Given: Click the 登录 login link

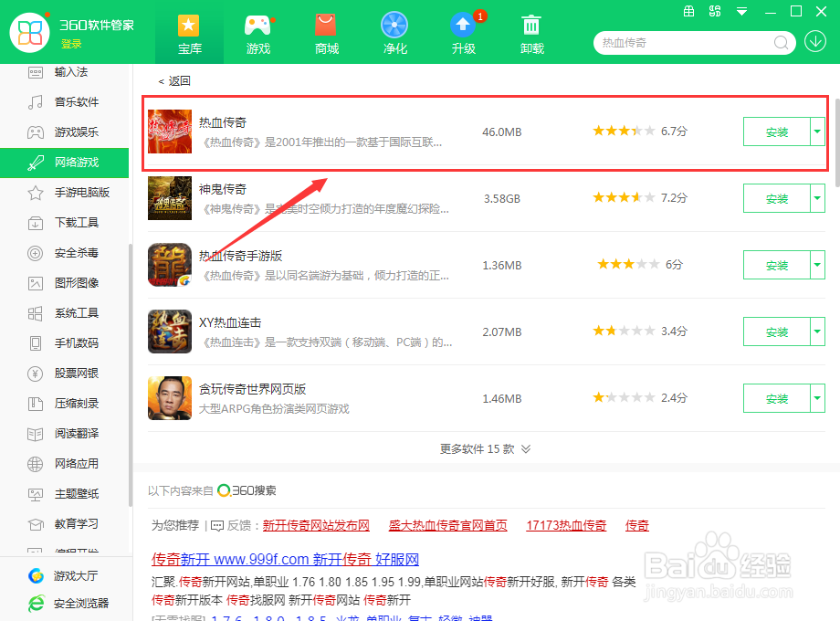Looking at the screenshot, I should click(71, 44).
